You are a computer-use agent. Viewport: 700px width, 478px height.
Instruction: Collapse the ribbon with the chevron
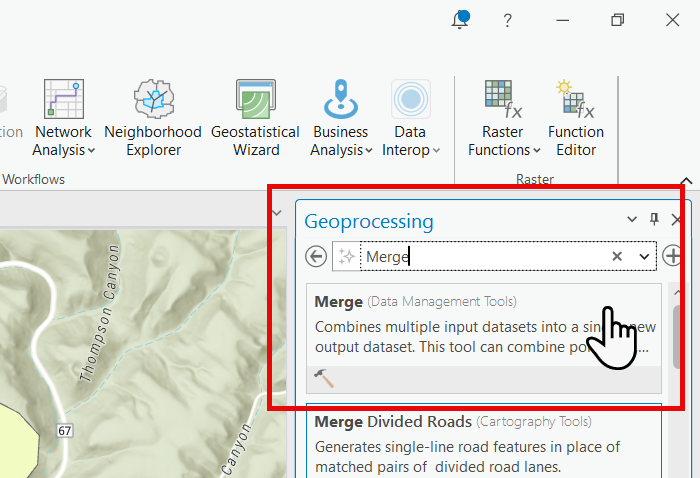(x=686, y=181)
